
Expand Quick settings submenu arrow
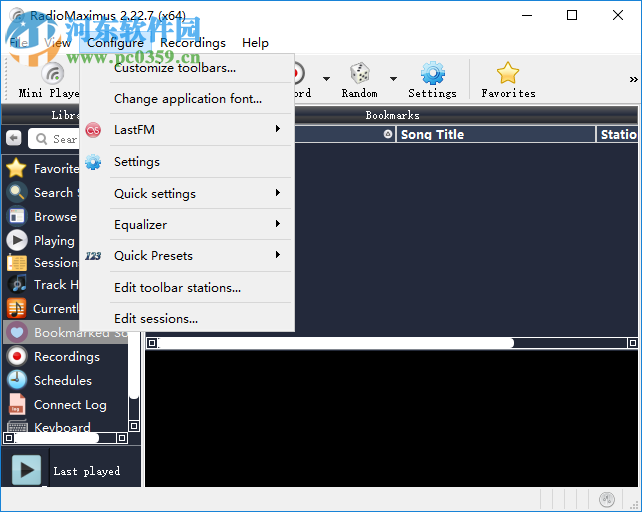[x=278, y=193]
